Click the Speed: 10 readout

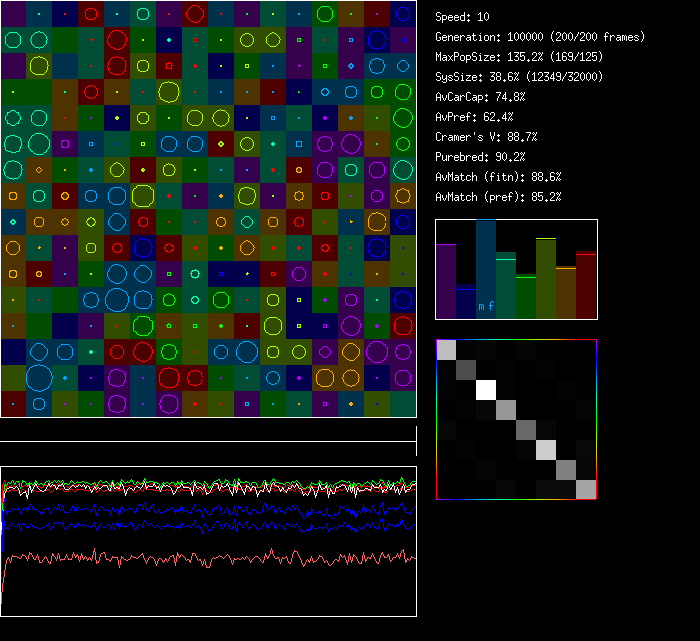point(463,17)
